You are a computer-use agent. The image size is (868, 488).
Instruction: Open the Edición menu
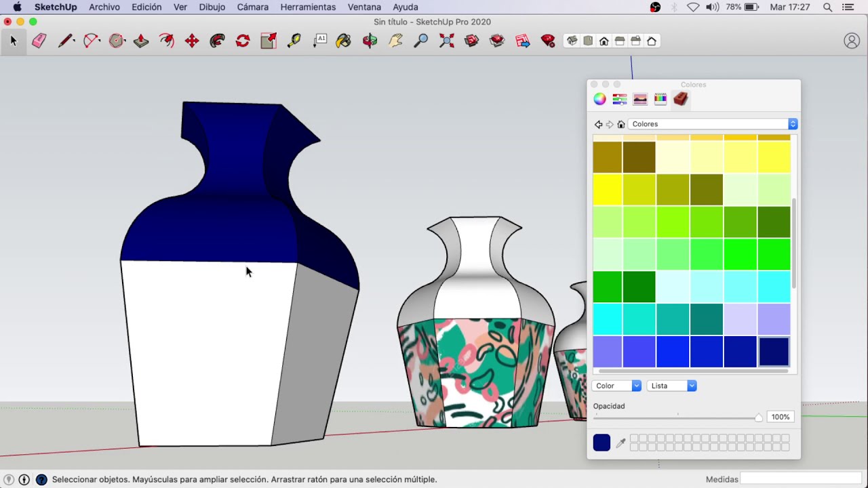tap(146, 7)
